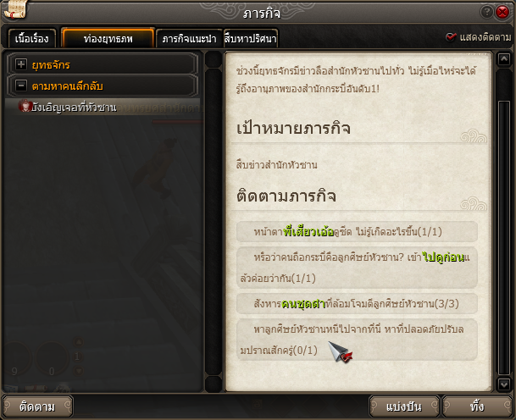Image resolution: width=516 pixels, height=420 pixels.
Task: Click the character portrait icon next to บังเอิญเจอที่หัวซาน
Action: pyautogui.click(x=24, y=106)
